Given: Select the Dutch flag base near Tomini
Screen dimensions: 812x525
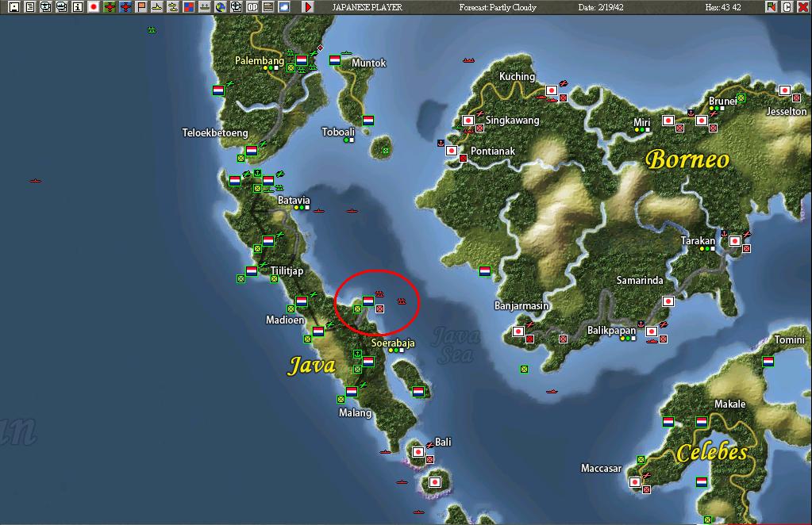Looking at the screenshot, I should tap(768, 362).
